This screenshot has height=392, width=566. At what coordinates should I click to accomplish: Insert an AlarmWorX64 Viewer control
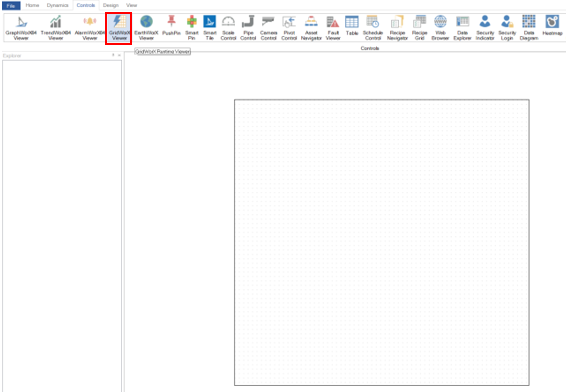[x=90, y=28]
